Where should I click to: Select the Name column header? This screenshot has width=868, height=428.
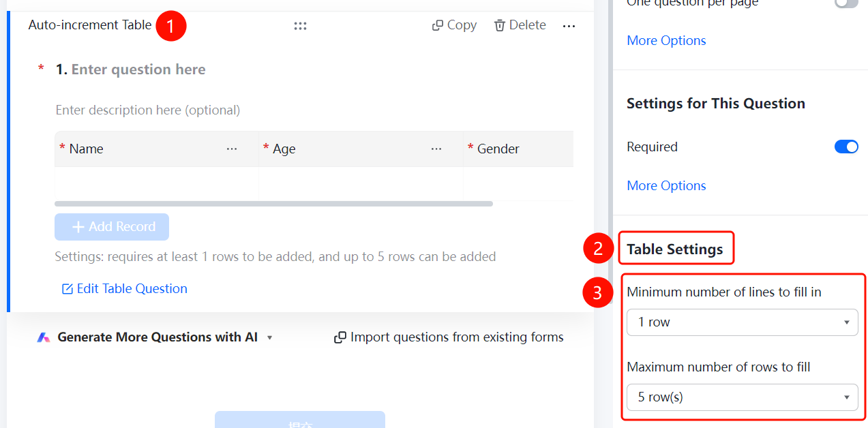pos(157,149)
